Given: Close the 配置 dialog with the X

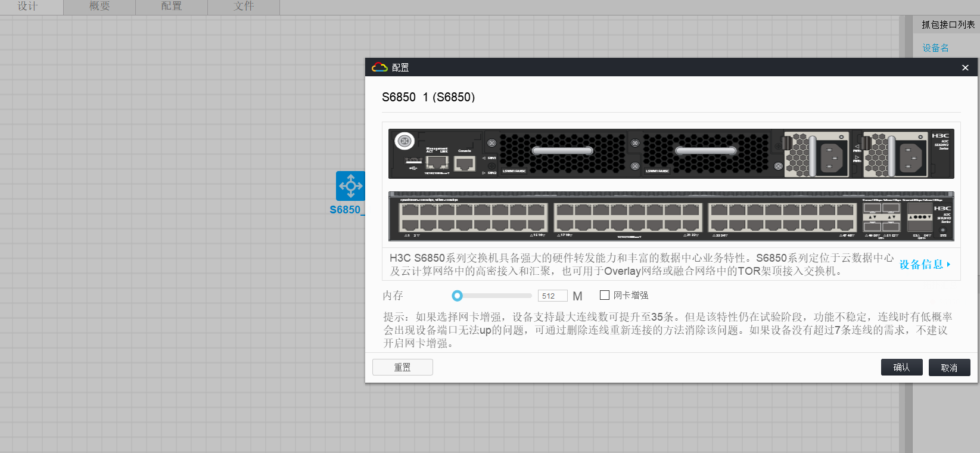Looking at the screenshot, I should 965,68.
